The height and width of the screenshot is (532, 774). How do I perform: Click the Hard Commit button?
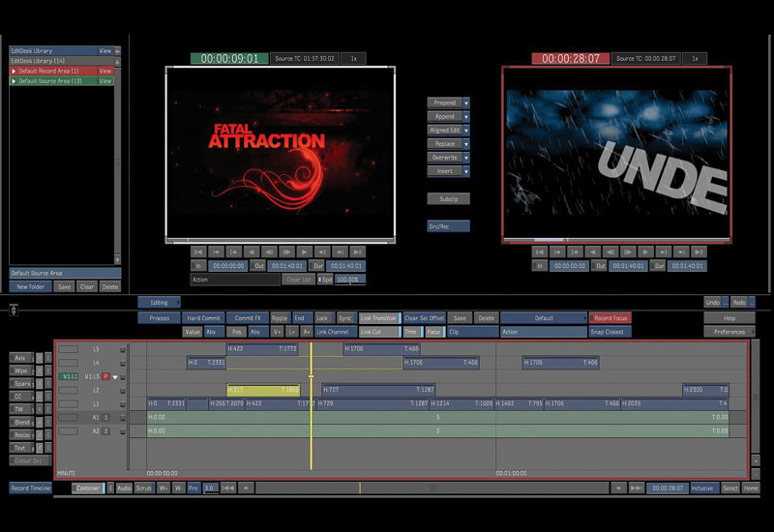(x=203, y=318)
